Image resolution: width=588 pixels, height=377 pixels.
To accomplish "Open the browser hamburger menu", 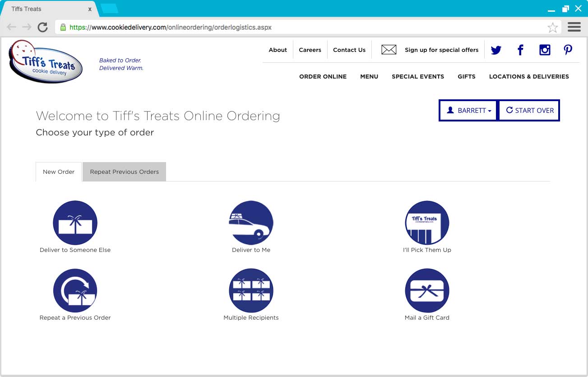I will 574,27.
